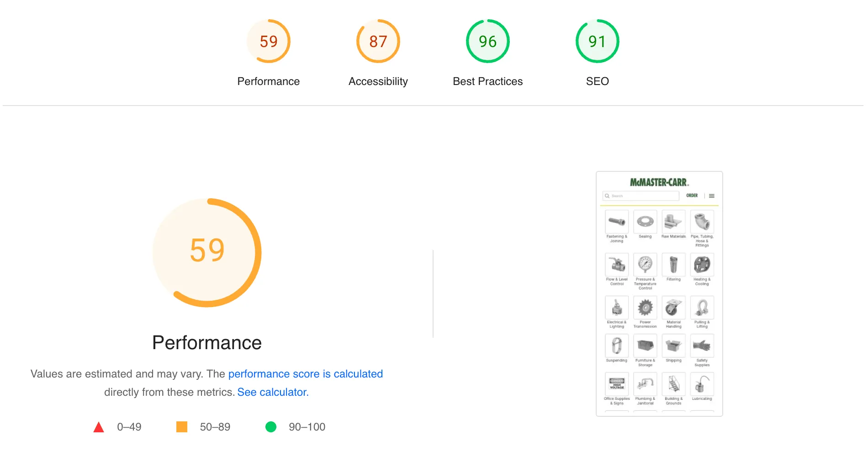868x457 pixels.
Task: Click the SEO score gauge showing 91
Action: click(597, 41)
